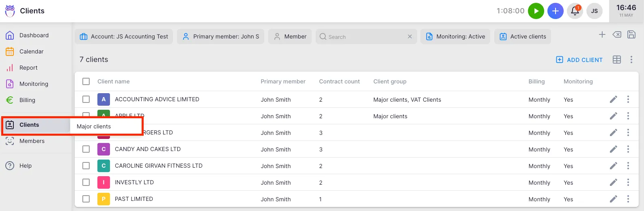
Task: Open the notifications bell
Action: point(575,11)
